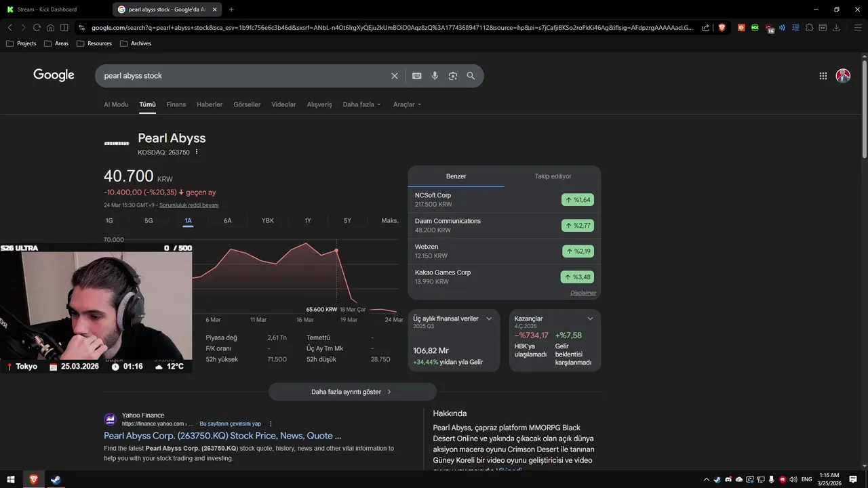Open the extensions puzzle piece icon

[809, 28]
